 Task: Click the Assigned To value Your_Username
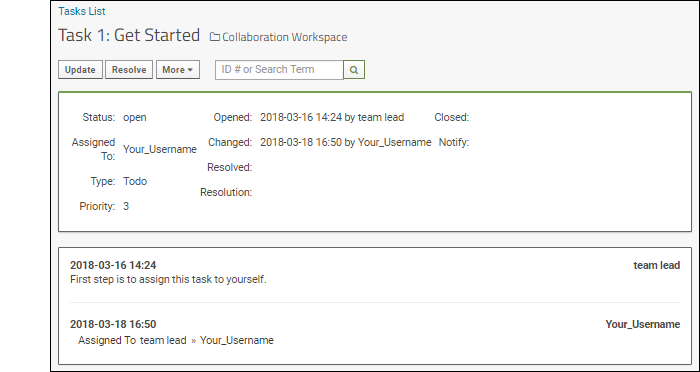160,149
